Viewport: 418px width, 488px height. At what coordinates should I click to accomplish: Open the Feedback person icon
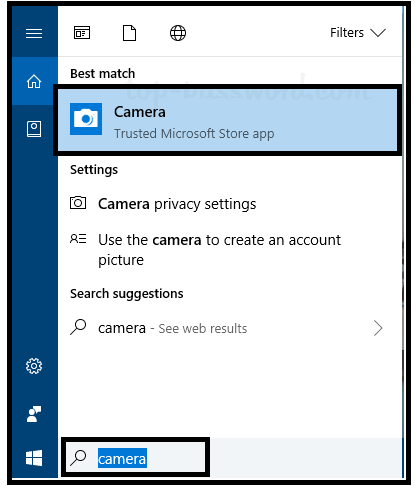click(x=34, y=414)
